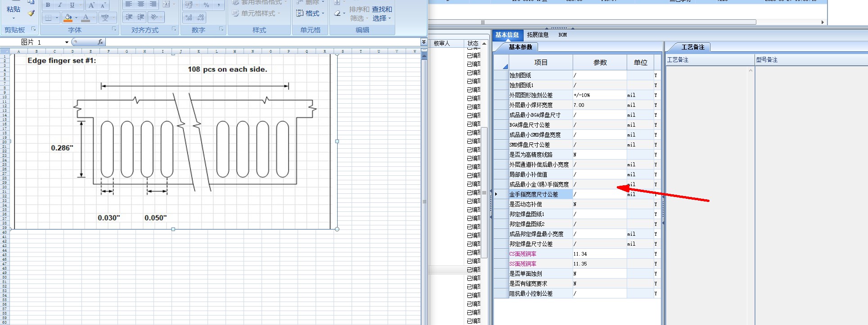
Task: Click the increase font size icon
Action: (x=91, y=5)
